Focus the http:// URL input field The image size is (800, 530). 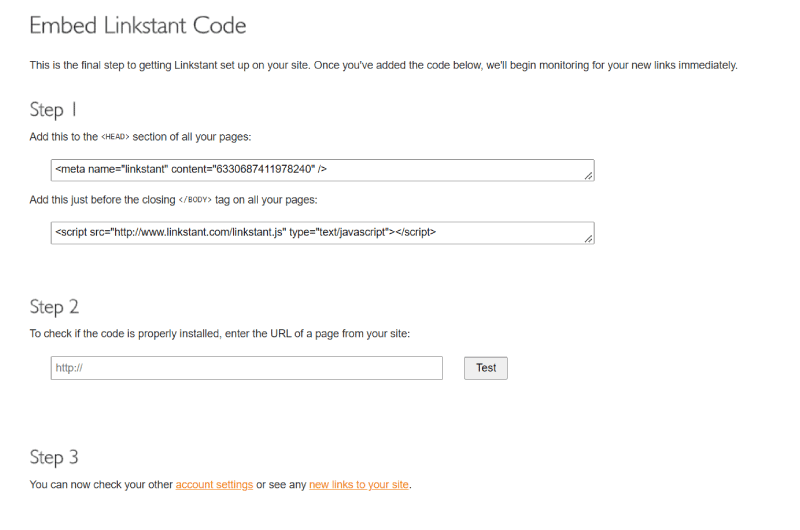pos(246,368)
